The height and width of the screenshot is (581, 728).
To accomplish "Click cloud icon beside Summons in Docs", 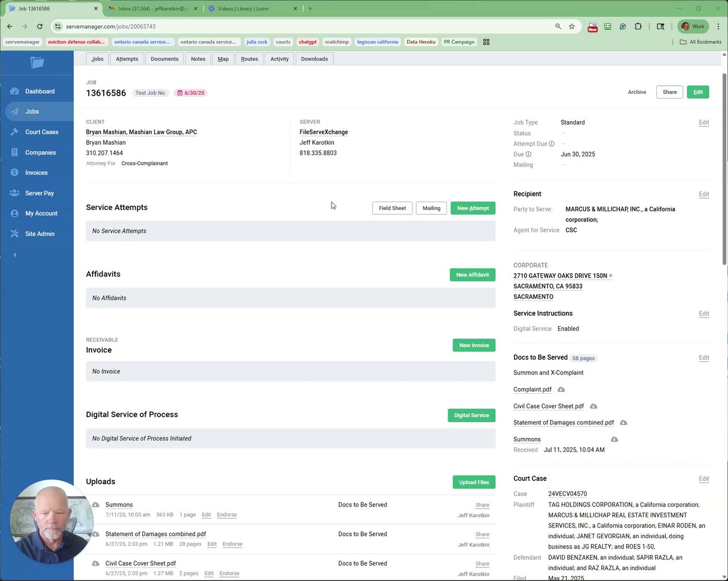I will coord(614,439).
